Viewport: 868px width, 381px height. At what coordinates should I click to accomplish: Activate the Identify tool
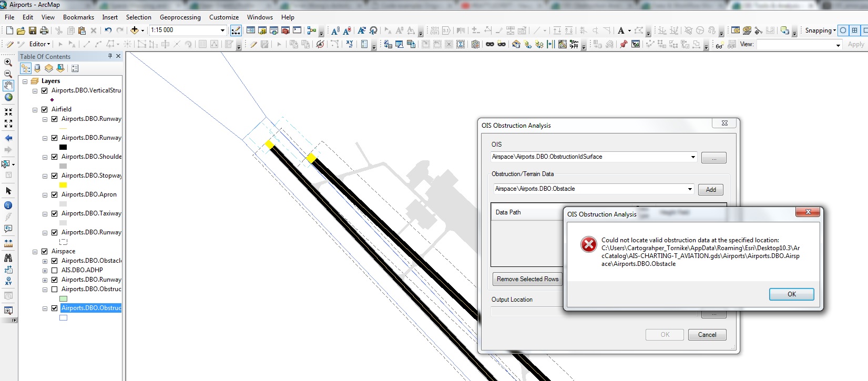tap(8, 205)
